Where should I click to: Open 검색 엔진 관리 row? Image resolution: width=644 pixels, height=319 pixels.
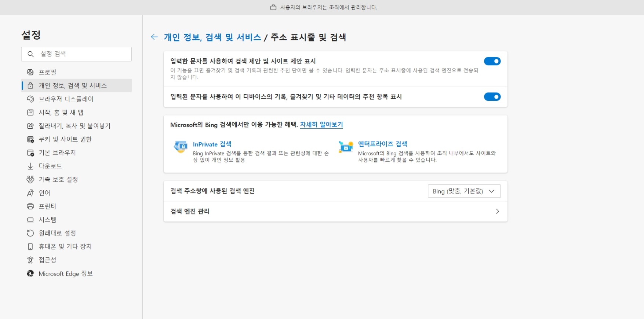click(x=335, y=211)
